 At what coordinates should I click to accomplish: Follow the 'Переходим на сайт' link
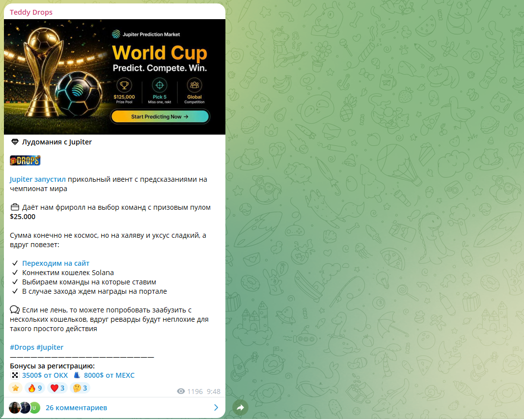click(x=55, y=263)
